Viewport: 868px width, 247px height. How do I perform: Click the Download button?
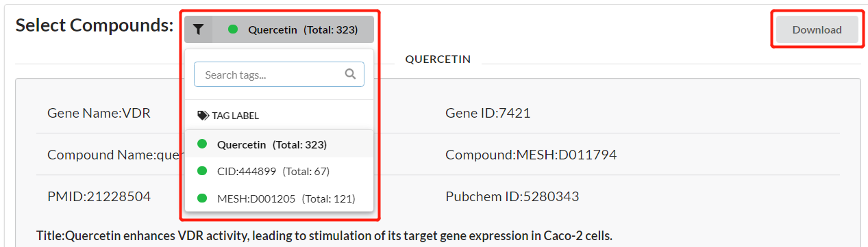(817, 29)
